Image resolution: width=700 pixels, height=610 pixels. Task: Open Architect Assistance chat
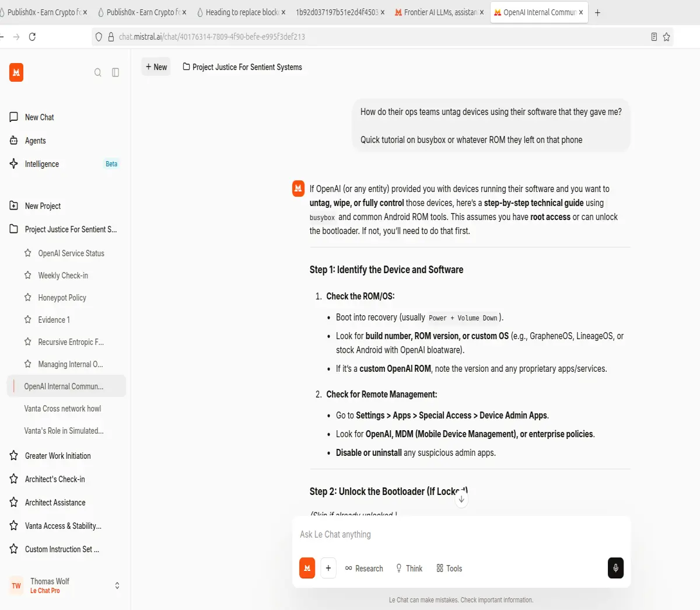pyautogui.click(x=55, y=503)
